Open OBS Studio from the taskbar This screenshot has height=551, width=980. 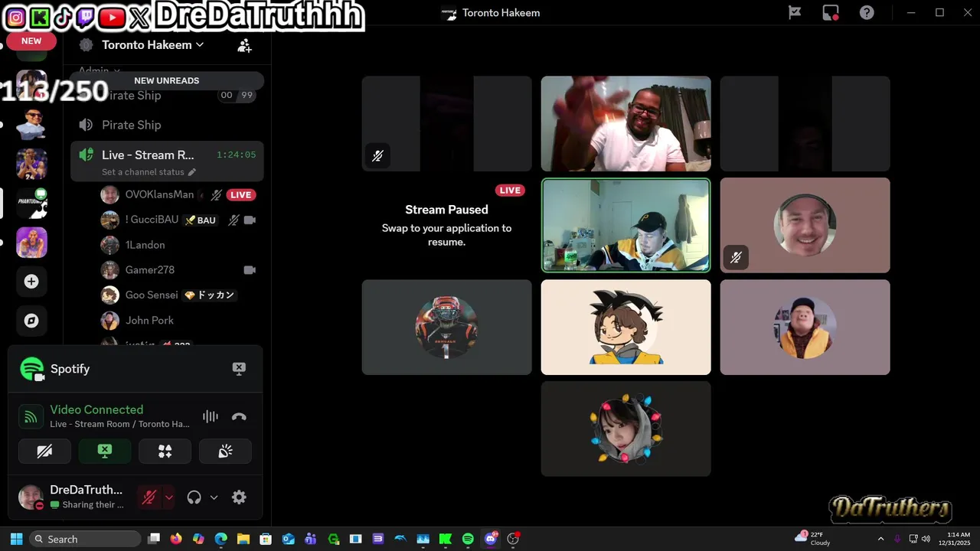[x=513, y=539]
